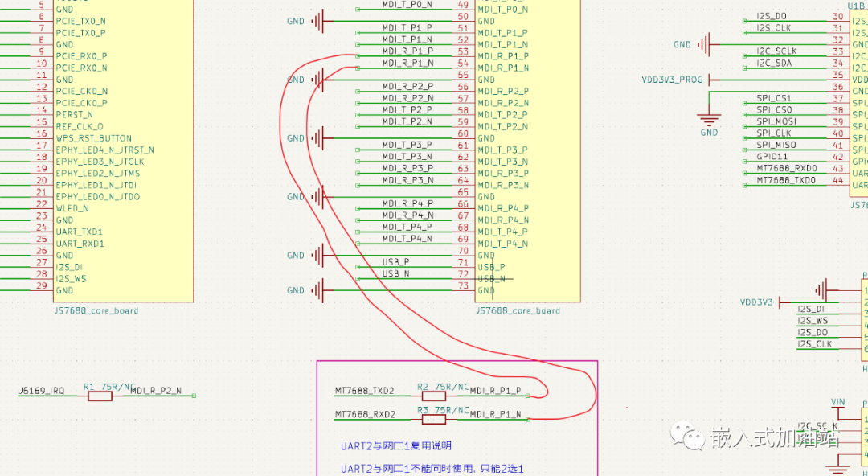Click I2C_SDA net label wired to pin 34
The width and height of the screenshot is (868, 476).
coord(775,64)
